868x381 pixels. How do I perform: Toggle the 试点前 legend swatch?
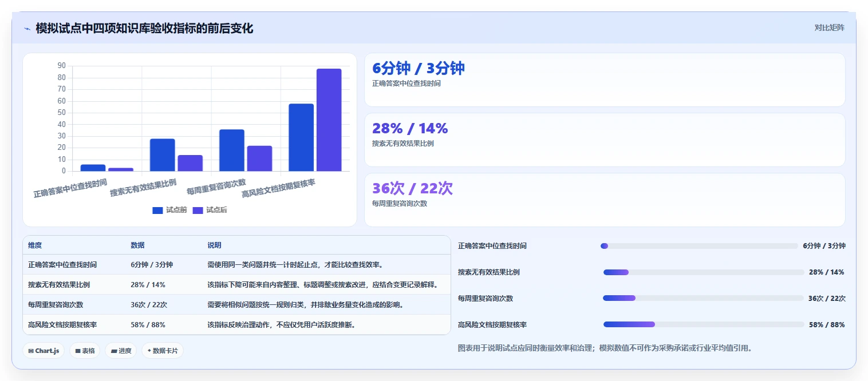click(157, 210)
